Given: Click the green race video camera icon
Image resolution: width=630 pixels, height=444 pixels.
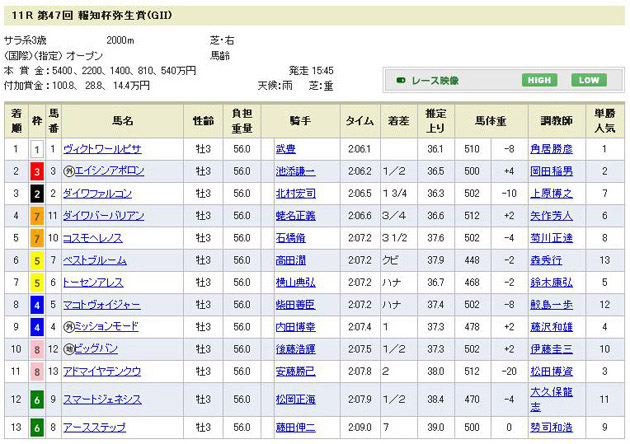Looking at the screenshot, I should (x=401, y=80).
